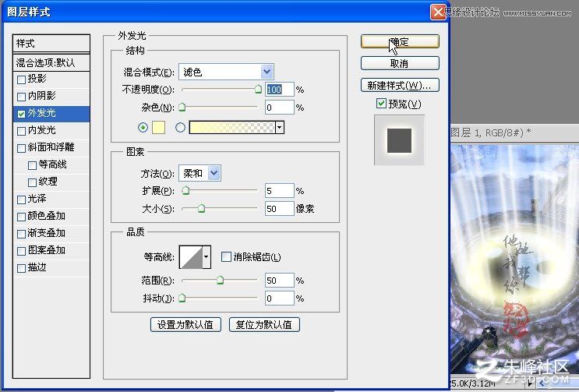
Task: Click the style preview thumbnail
Action: [x=399, y=140]
